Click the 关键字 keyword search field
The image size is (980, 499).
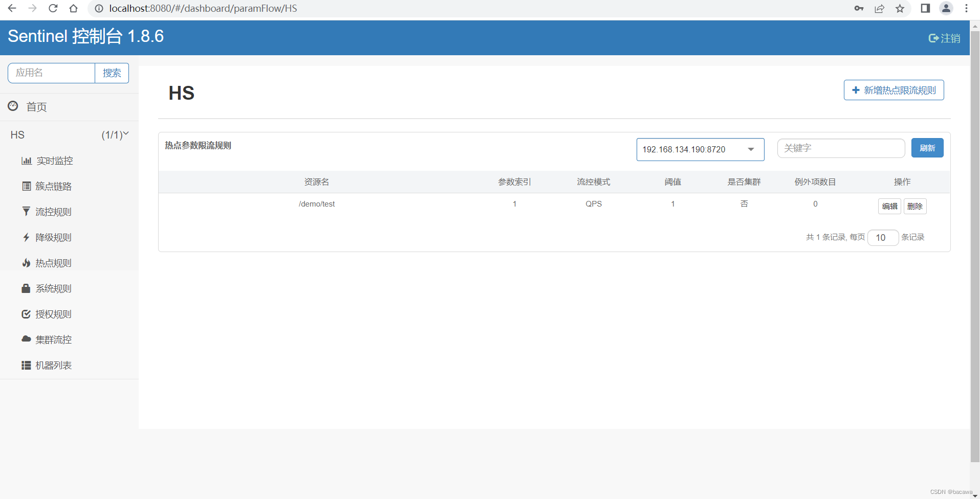coord(840,148)
